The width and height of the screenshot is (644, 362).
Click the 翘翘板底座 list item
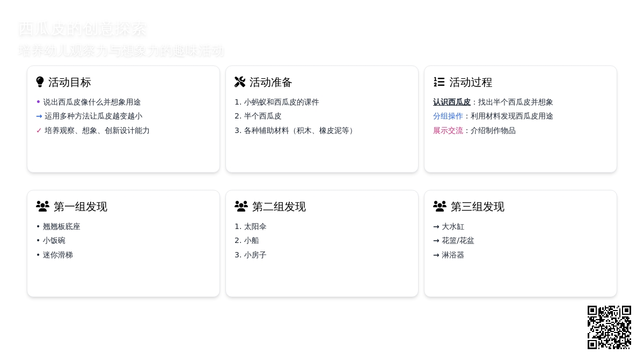(x=62, y=226)
